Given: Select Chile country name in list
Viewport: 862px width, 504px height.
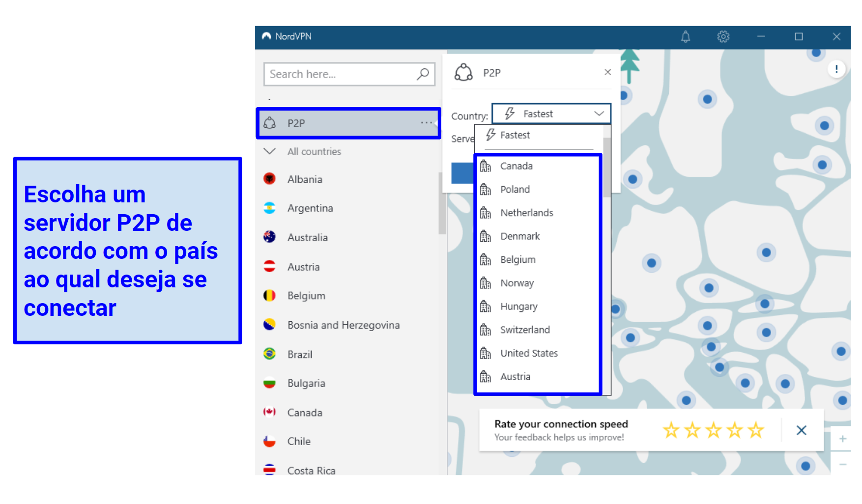Looking at the screenshot, I should pos(299,441).
